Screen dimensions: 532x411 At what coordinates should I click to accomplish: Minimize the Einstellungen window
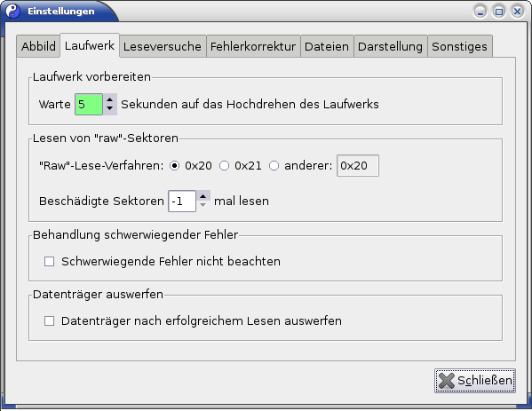[x=480, y=12]
